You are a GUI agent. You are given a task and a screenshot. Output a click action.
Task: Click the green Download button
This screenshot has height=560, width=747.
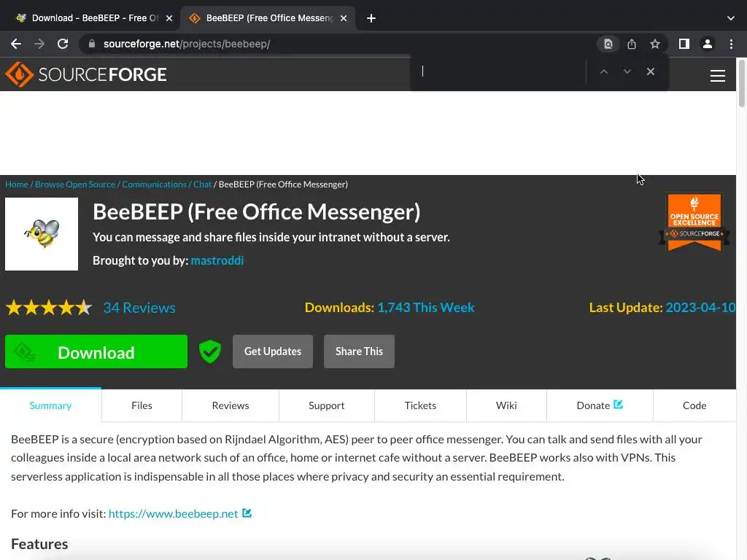point(96,351)
